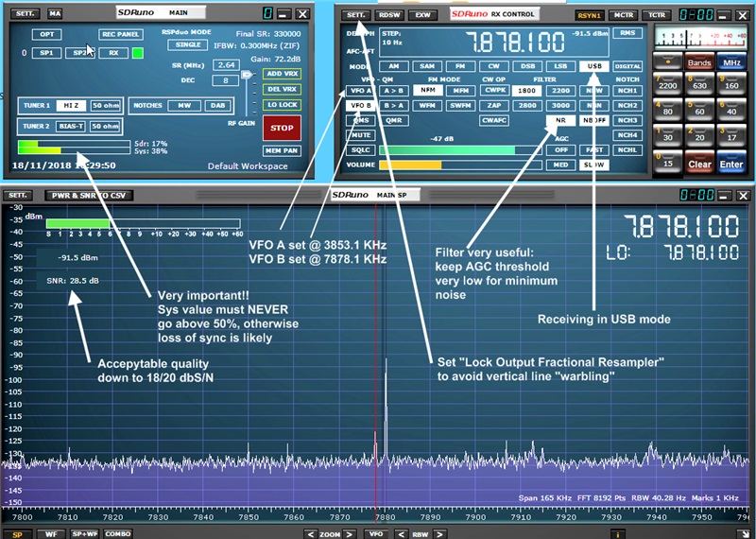Toggle the NR noise reduction button
This screenshot has width=756, height=539.
pyautogui.click(x=560, y=120)
